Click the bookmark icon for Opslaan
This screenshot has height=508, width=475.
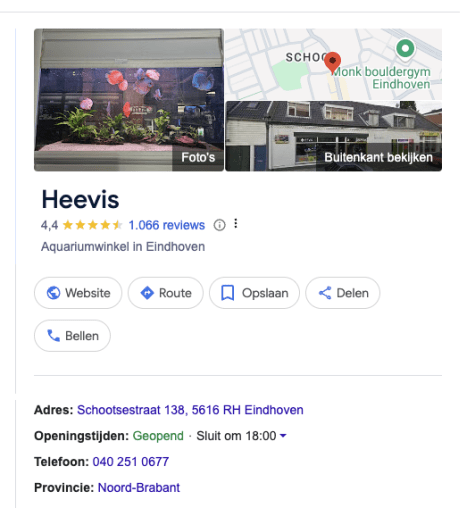click(228, 293)
